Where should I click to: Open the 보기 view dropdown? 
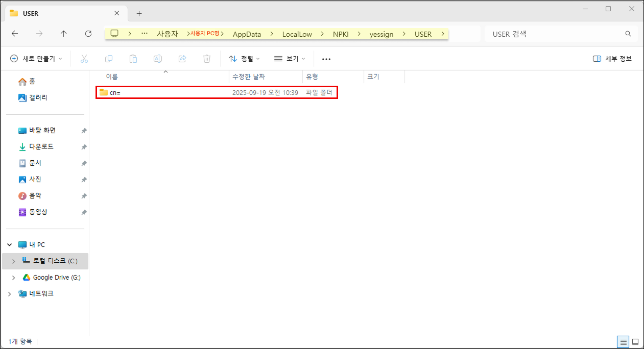290,59
